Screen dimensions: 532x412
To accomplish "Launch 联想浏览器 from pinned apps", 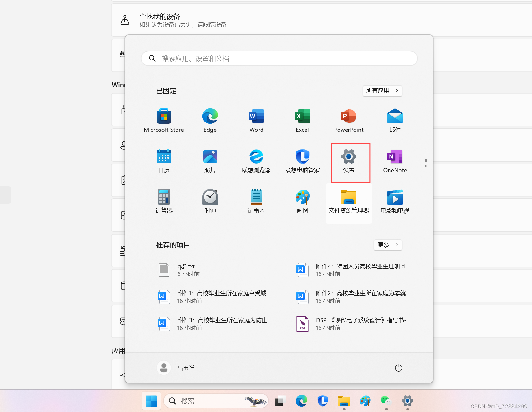I will point(256,161).
